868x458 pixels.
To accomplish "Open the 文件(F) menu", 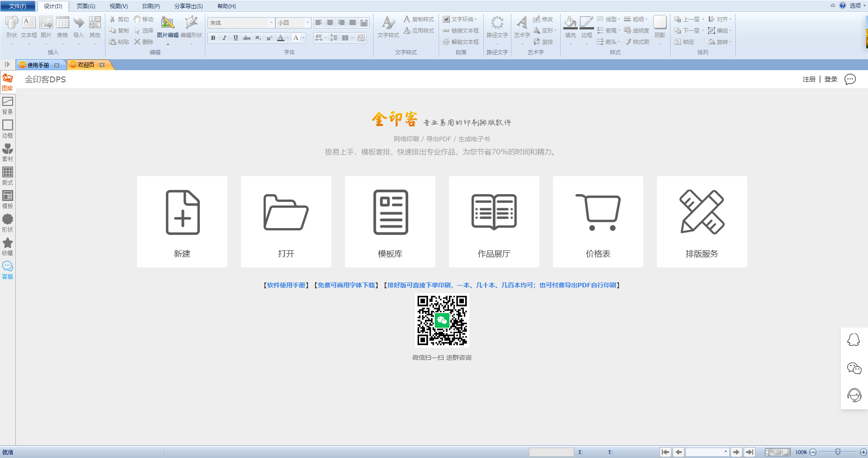I will pyautogui.click(x=18, y=6).
